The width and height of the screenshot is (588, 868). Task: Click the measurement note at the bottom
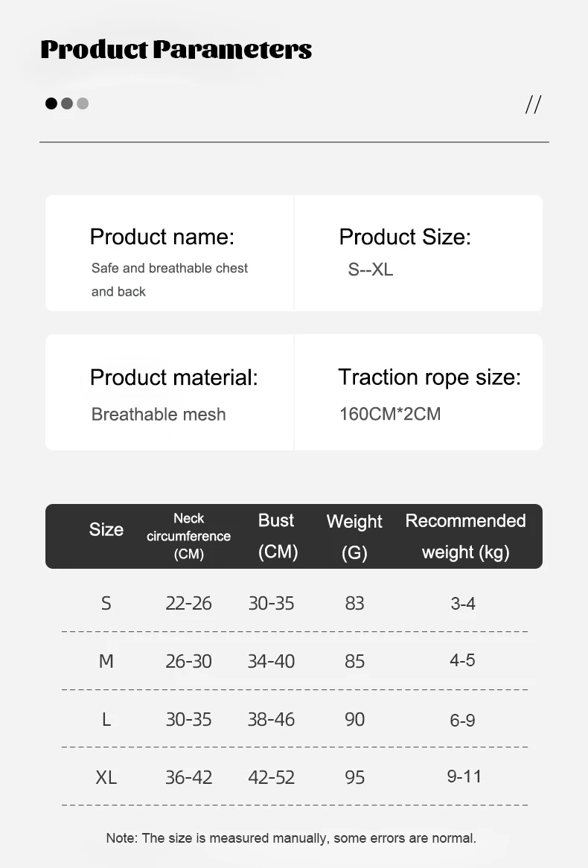point(291,838)
